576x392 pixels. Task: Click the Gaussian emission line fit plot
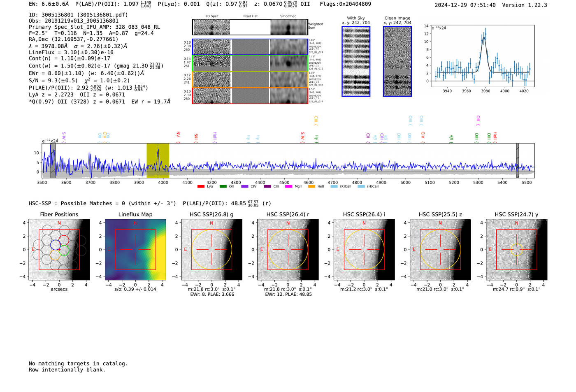point(482,56)
